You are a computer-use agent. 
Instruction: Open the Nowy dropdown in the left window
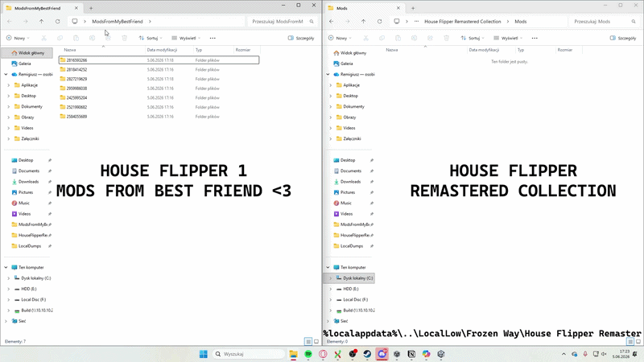click(18, 38)
